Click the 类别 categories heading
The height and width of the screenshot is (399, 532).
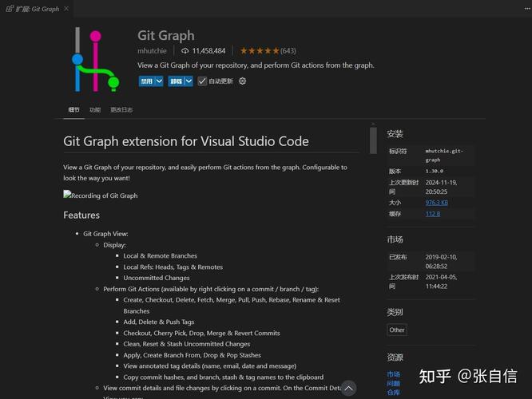point(395,312)
